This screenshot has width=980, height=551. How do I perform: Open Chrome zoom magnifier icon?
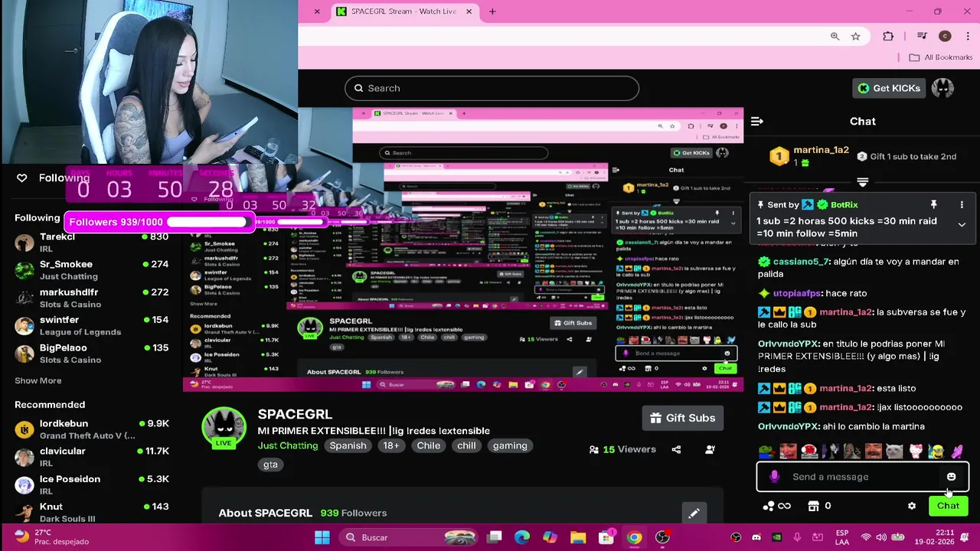pyautogui.click(x=835, y=36)
